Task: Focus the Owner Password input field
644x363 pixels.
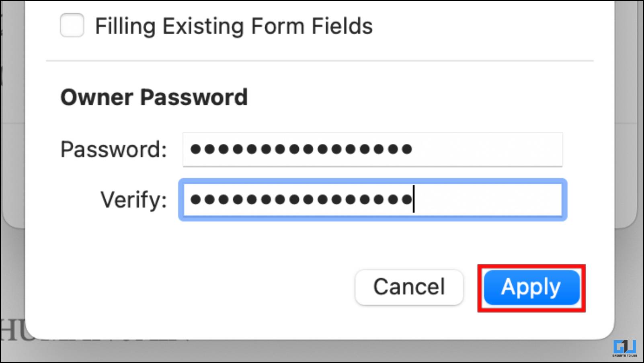Action: click(373, 149)
